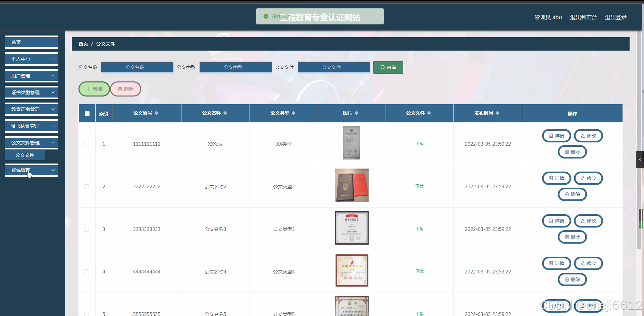644x316 pixels.
Task: Expand the 教育证书管理 sidebar menu
Action: pos(32,109)
